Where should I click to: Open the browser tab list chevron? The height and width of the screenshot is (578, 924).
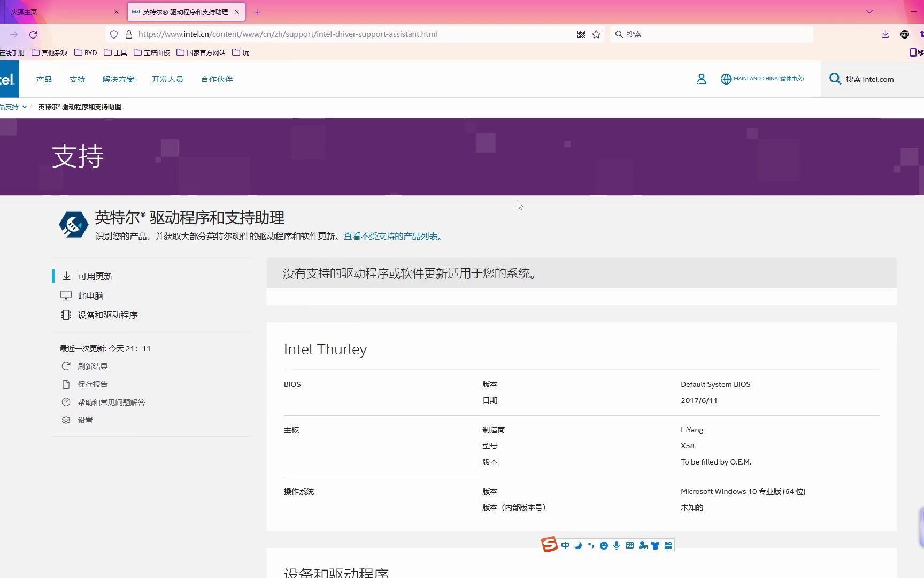[869, 11]
